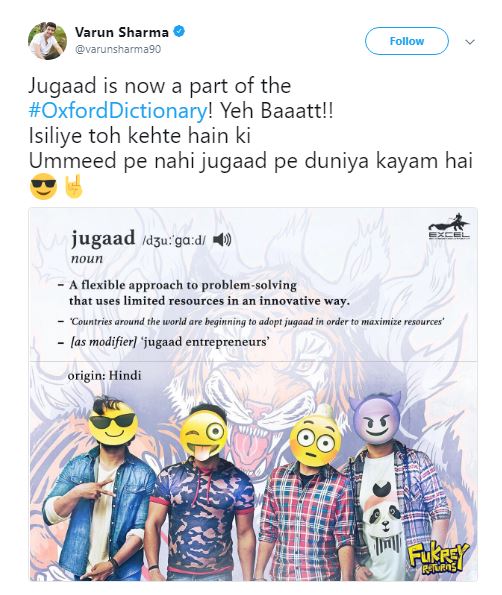The image size is (502, 595).
Task: Open Varun Sharma's profile avatar
Action: click(47, 41)
